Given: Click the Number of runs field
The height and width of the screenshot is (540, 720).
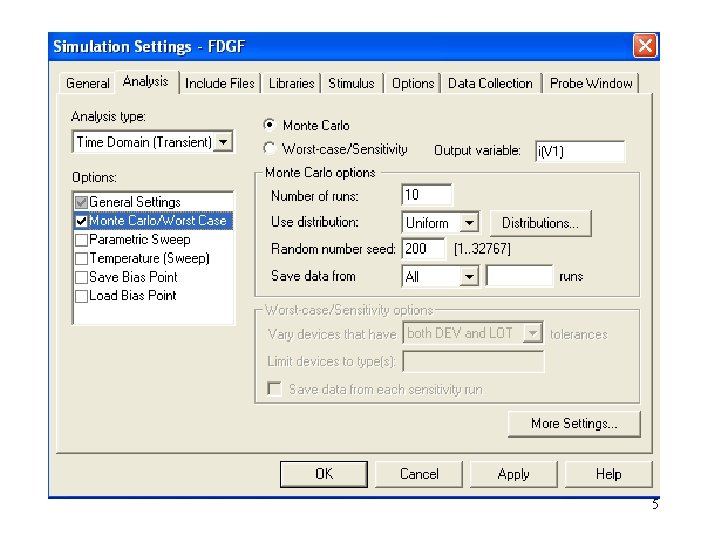Looking at the screenshot, I should pos(427,195).
